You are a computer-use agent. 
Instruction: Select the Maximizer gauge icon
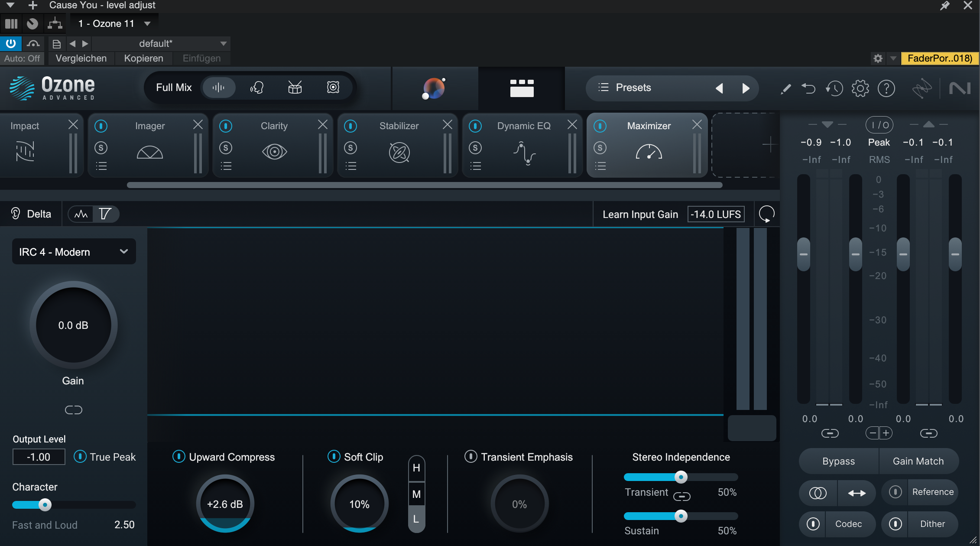(x=649, y=152)
